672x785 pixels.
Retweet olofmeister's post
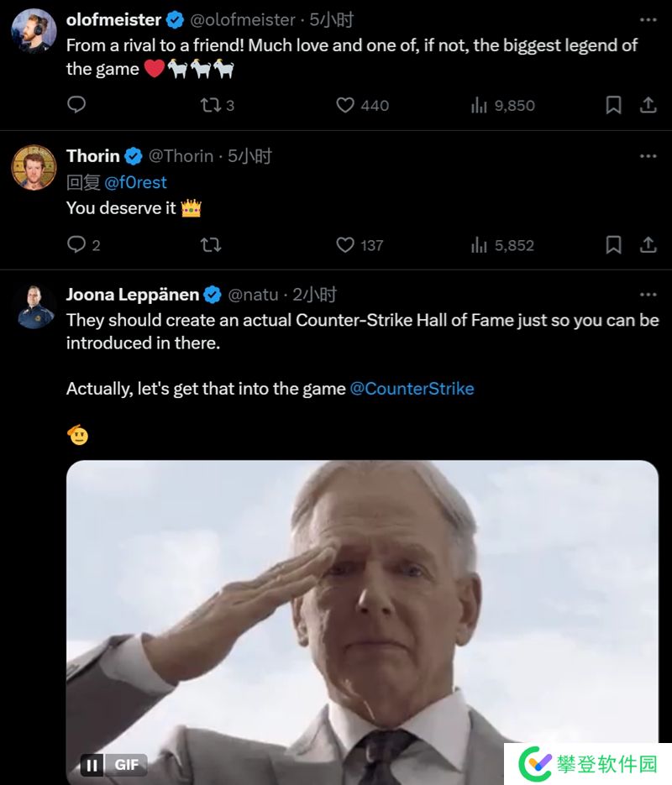[211, 105]
